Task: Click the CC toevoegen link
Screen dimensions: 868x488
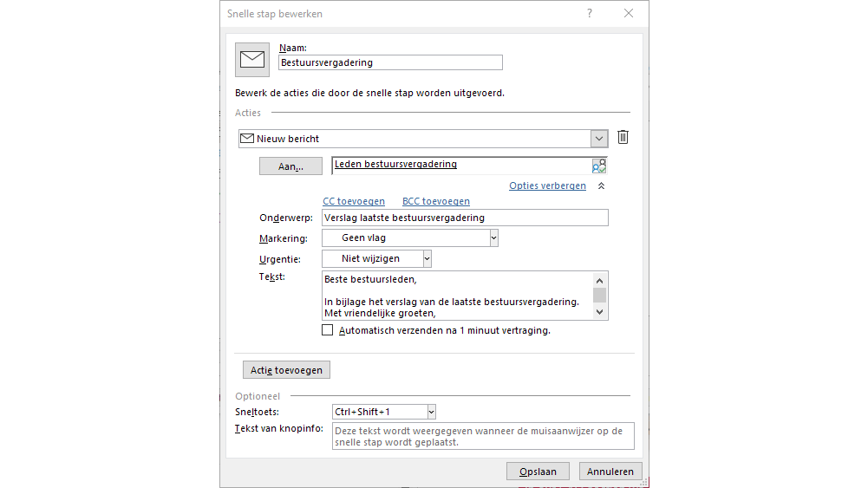Action: (x=354, y=201)
